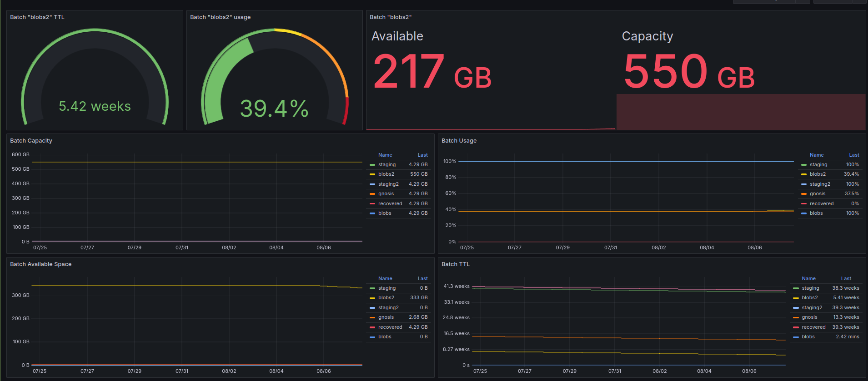Sort Batch TTL legend by Last
868x381 pixels.
point(846,279)
